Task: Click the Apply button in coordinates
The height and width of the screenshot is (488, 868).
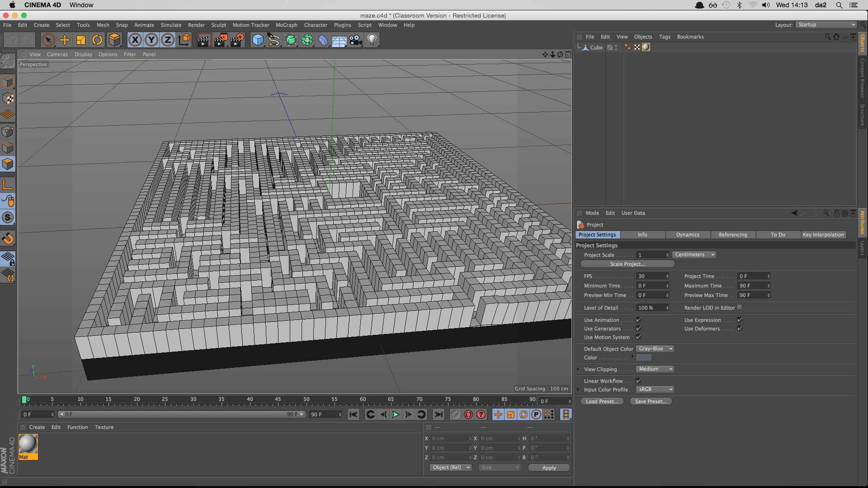Action: 549,468
